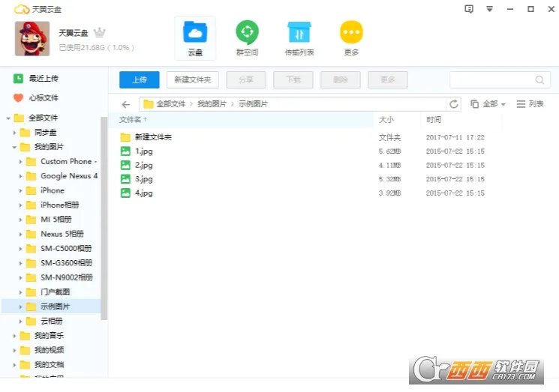Image resolution: width=559 pixels, height=392 pixels.
Task: Select the 4.jpg image file icon
Action: 125,193
